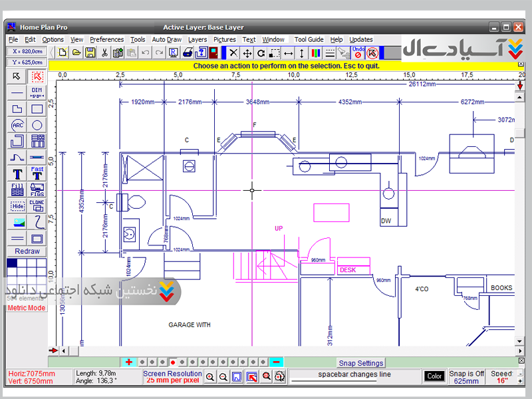Open the Auto Draw menu
The width and height of the screenshot is (532, 399).
[166, 39]
